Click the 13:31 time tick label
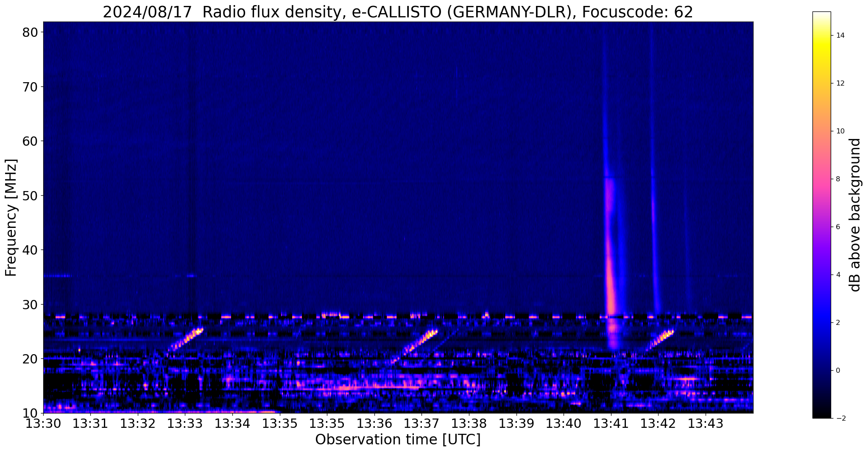The height and width of the screenshot is (452, 868). [x=90, y=423]
